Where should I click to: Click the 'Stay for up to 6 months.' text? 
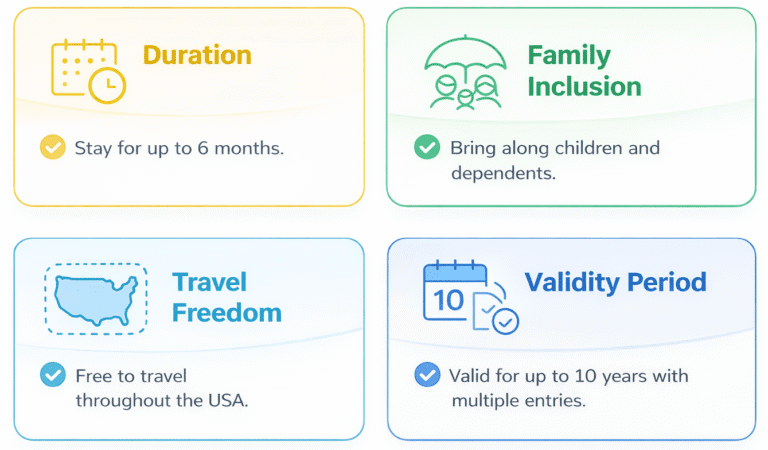179,149
